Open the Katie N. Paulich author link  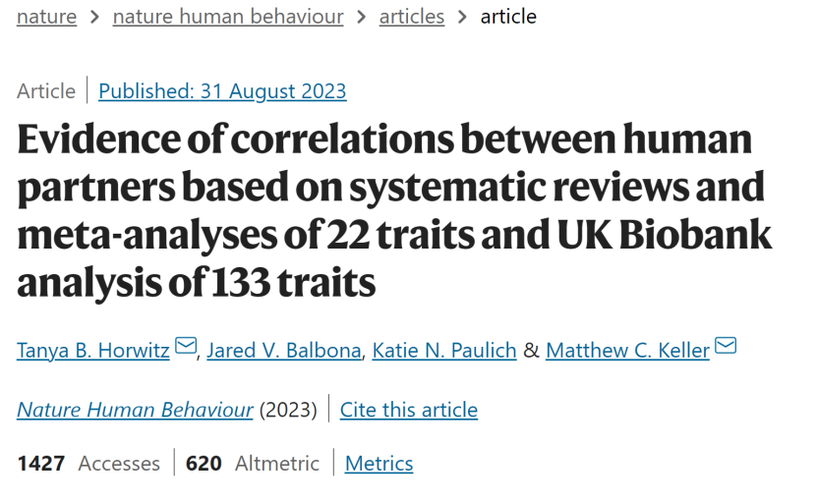coord(444,351)
